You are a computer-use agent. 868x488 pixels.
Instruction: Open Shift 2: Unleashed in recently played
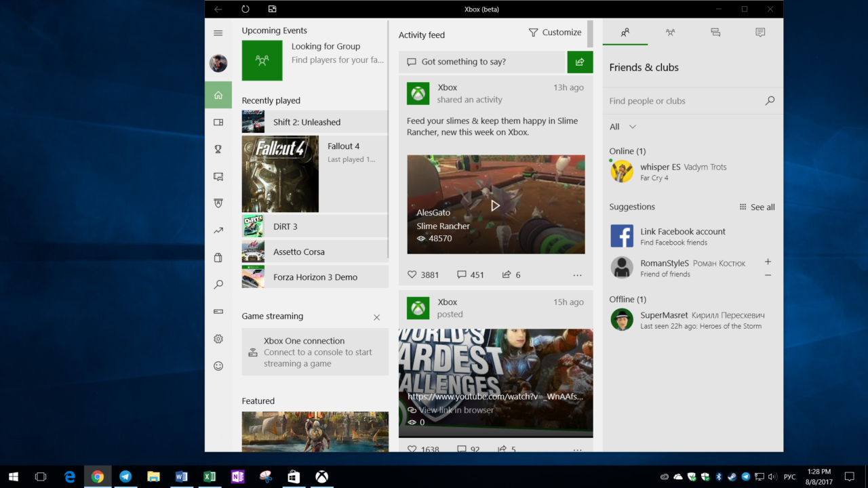(x=315, y=122)
